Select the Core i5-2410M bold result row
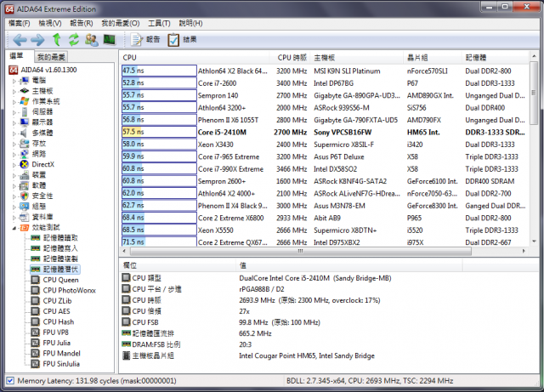 tap(325, 132)
